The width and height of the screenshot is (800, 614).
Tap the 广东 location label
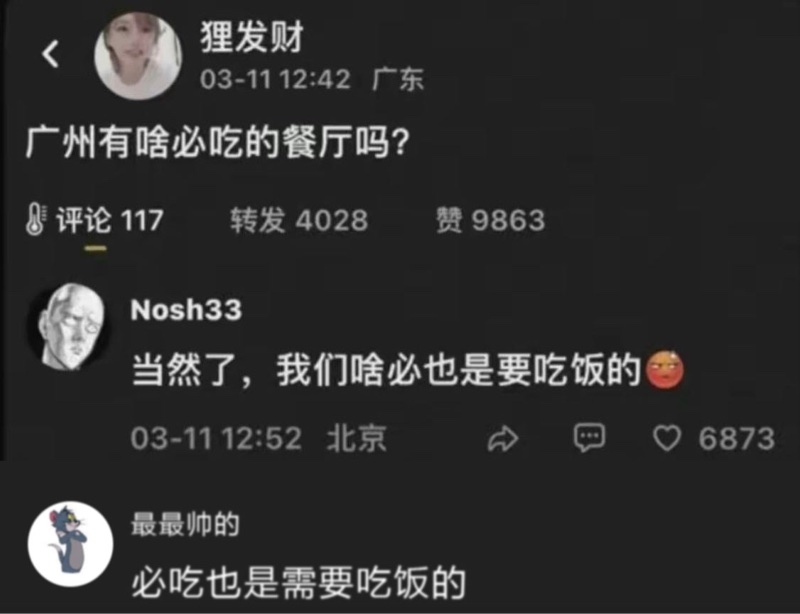[x=398, y=80]
